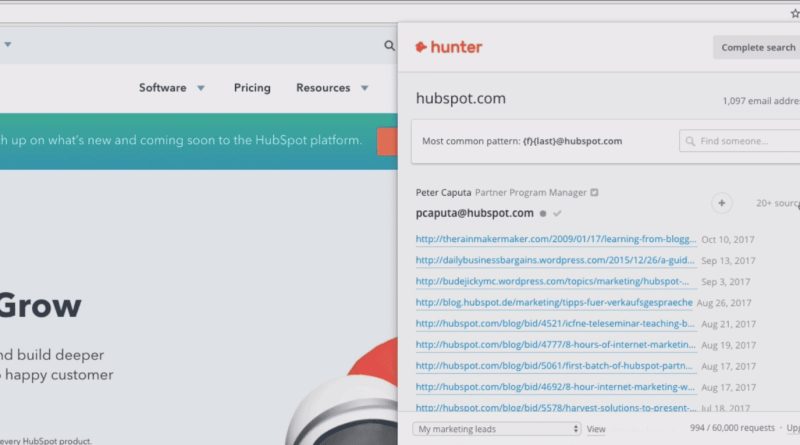Click the orange button in HubSpot banner
The image size is (800, 445).
pyautogui.click(x=387, y=141)
